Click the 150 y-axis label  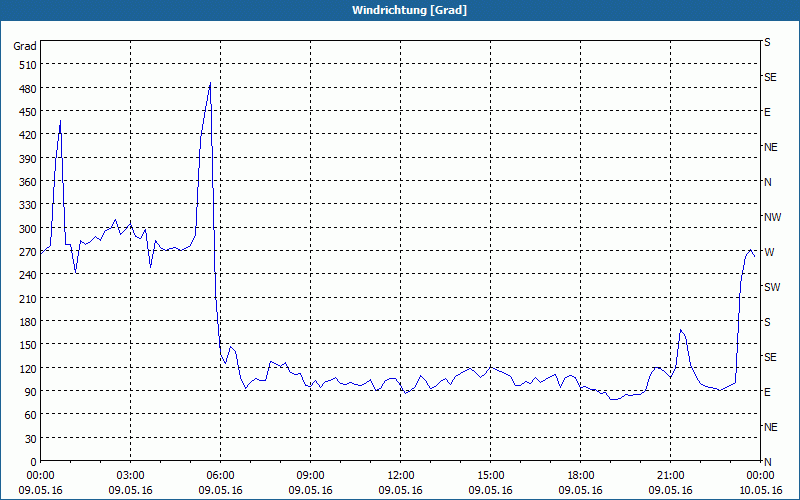[x=28, y=345]
